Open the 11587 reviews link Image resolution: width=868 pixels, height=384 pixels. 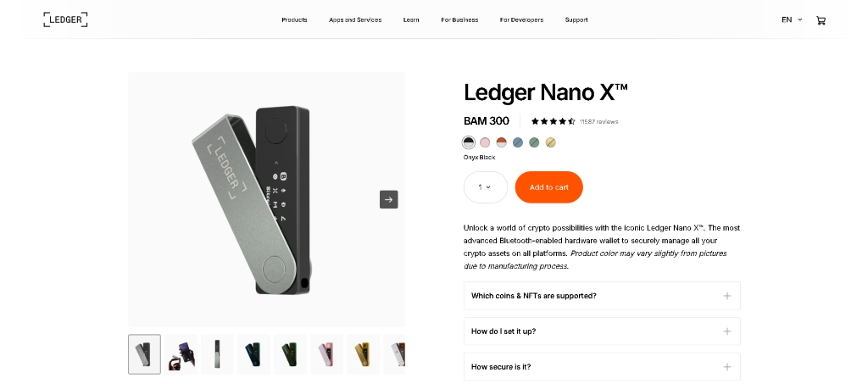[598, 121]
